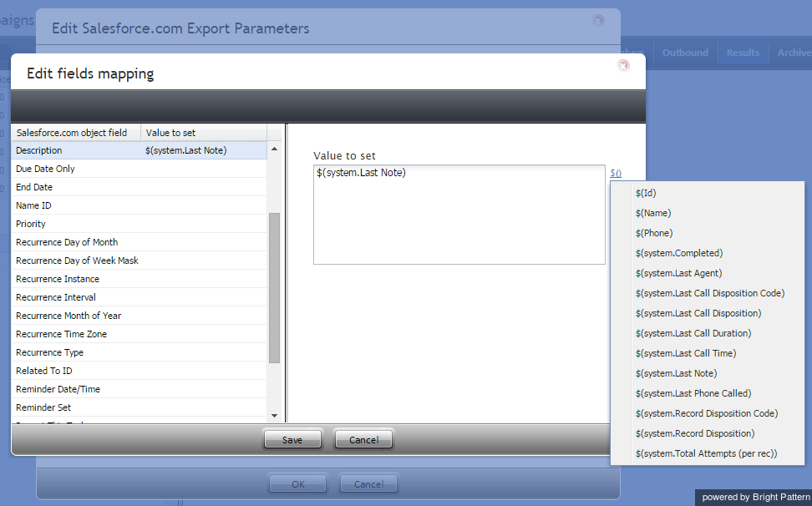
Task: Select the Recurrence Instance row
Action: pos(139,279)
